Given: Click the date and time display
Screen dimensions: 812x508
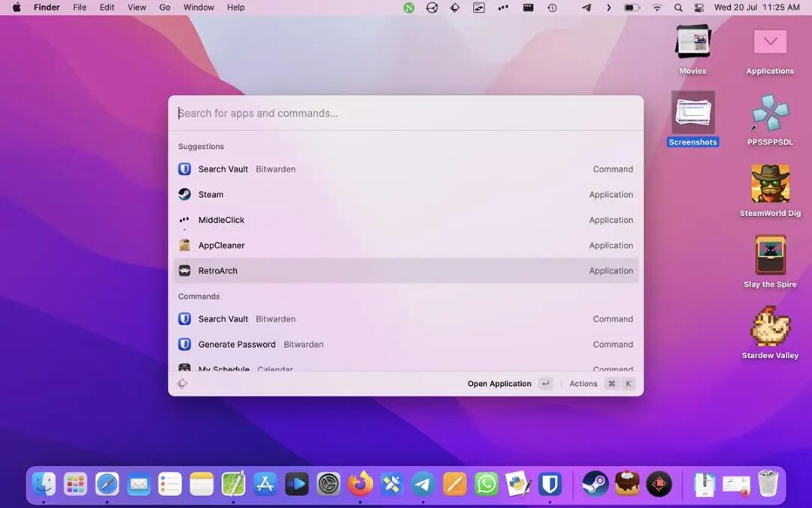Looking at the screenshot, I should [x=756, y=8].
